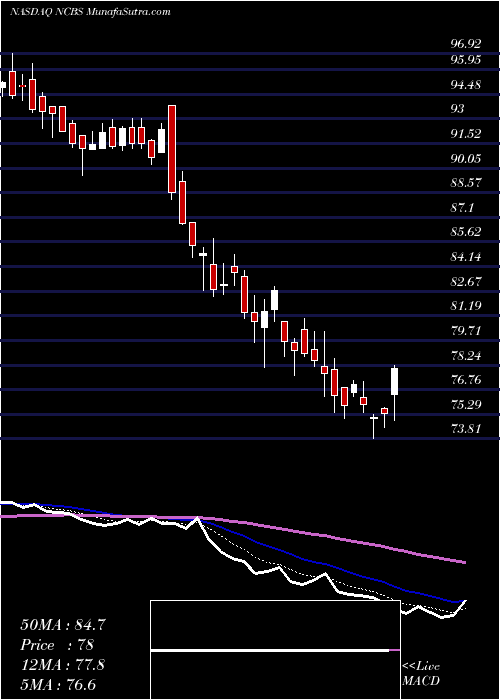Viewport: 500px width, 700px height.
Task: Select the 90.05 price axis label
Action: (466, 158)
